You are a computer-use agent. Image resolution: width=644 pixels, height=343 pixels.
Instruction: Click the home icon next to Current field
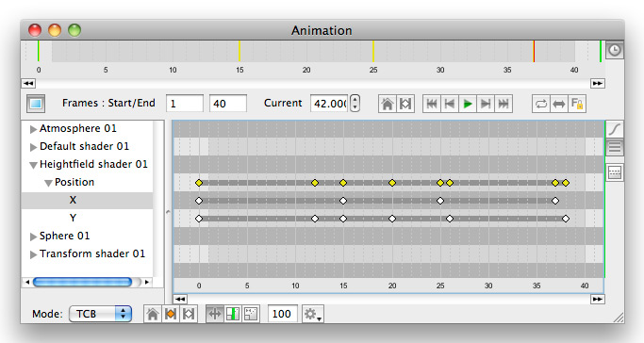tap(387, 104)
